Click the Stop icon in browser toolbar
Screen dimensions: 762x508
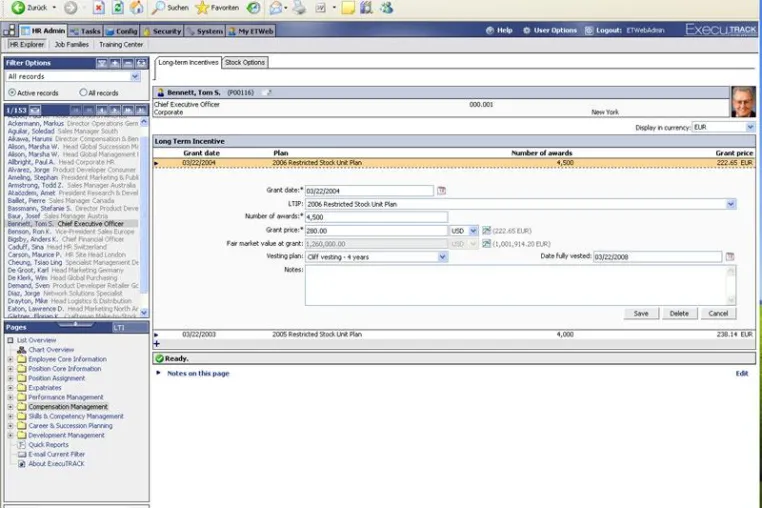(99, 7)
